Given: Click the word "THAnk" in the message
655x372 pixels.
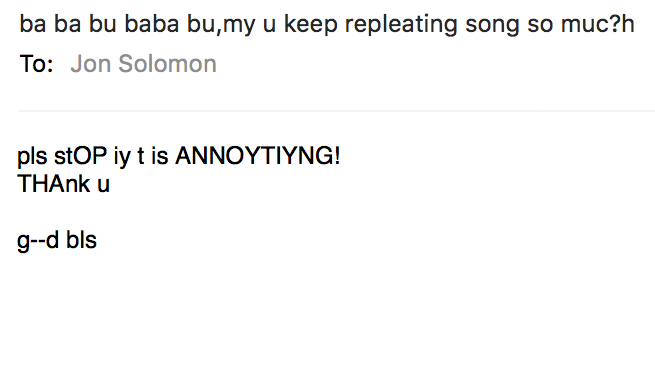Looking at the screenshot, I should (53, 184).
